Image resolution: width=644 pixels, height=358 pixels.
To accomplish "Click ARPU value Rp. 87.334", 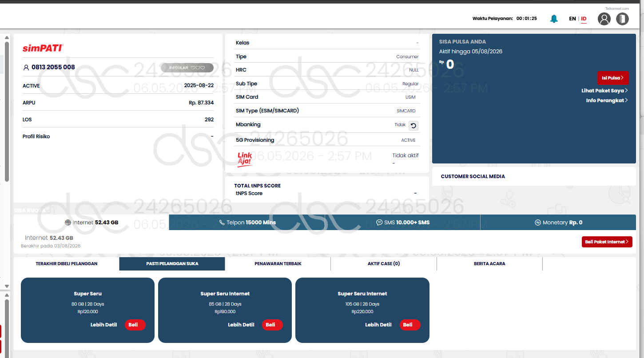I will (x=201, y=103).
